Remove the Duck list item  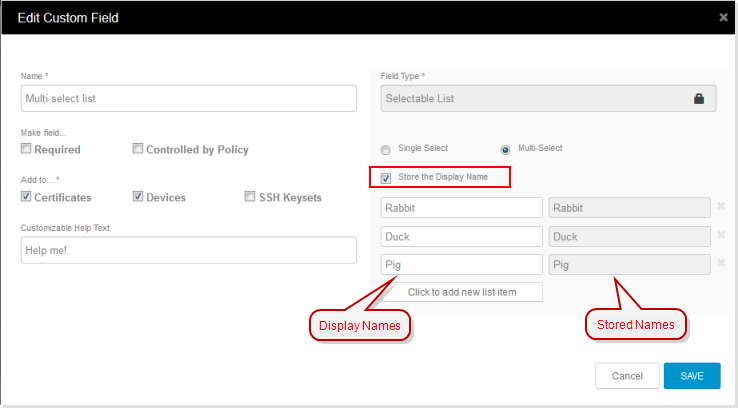[x=721, y=236]
